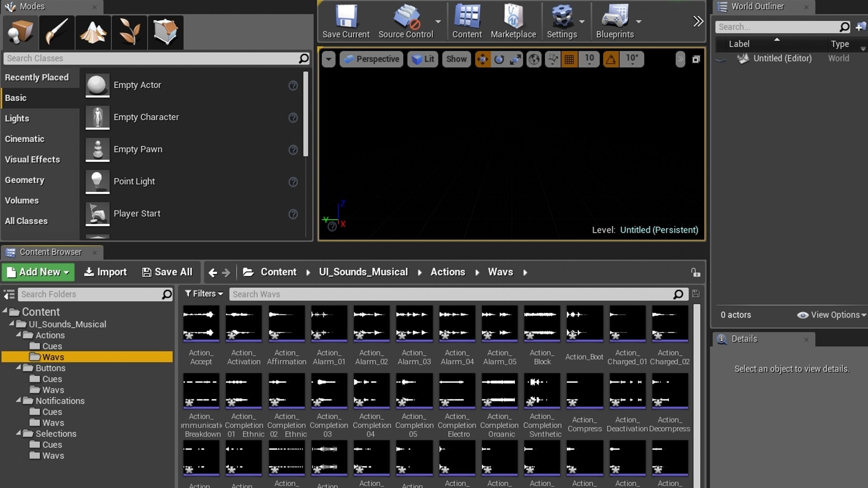Select the Action_Accept sound thumbnail
The image size is (868, 488).
(x=201, y=324)
